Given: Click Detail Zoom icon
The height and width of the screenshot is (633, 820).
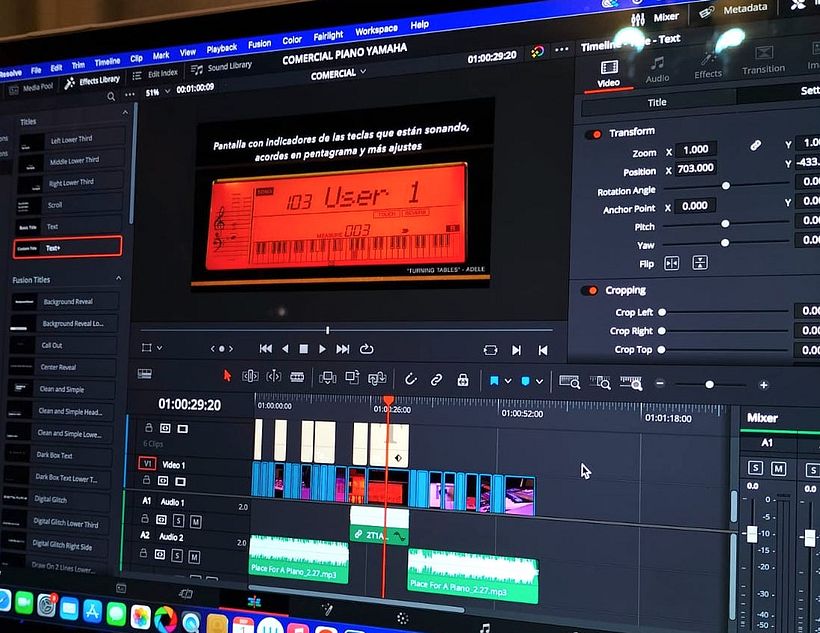Looking at the screenshot, I should [600, 383].
